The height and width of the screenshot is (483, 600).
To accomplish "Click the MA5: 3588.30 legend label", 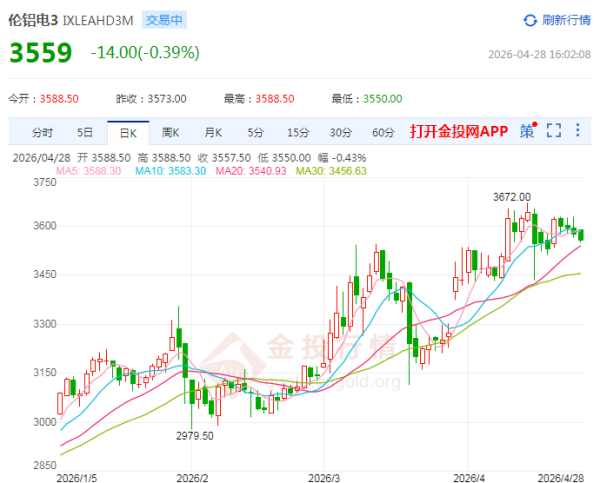I will click(89, 171).
